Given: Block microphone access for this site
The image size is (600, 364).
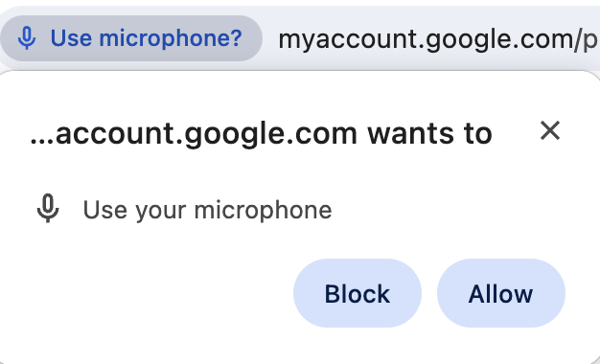Looking at the screenshot, I should 358,293.
